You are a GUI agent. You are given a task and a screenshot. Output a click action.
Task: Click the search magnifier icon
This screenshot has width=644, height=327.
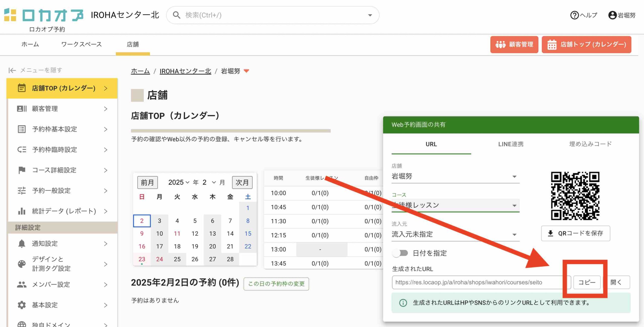tap(177, 15)
